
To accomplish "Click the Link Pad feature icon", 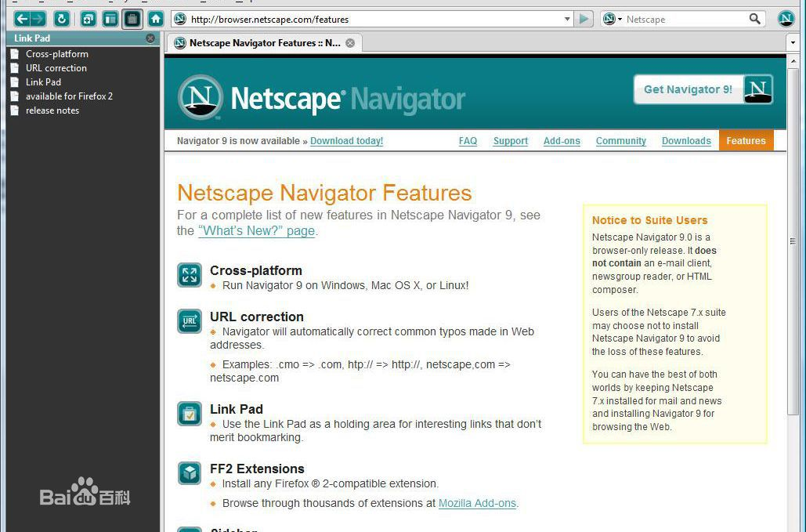I will point(190,414).
